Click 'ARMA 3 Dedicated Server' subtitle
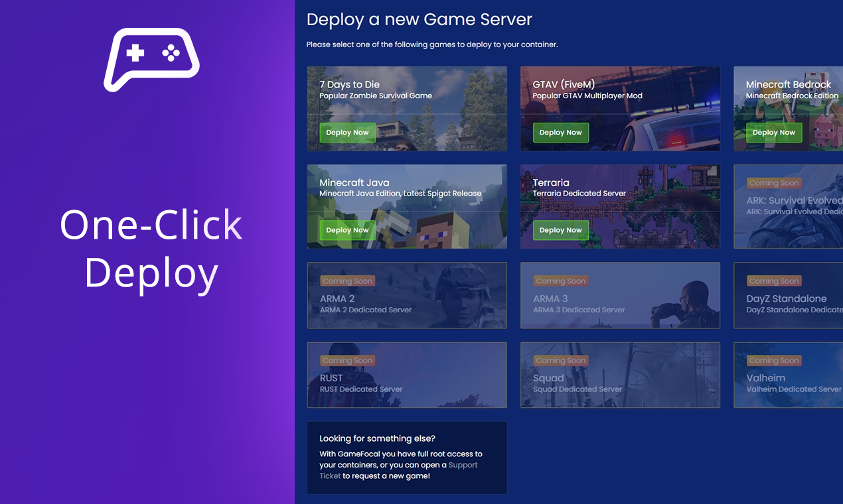The image size is (843, 504). (579, 310)
